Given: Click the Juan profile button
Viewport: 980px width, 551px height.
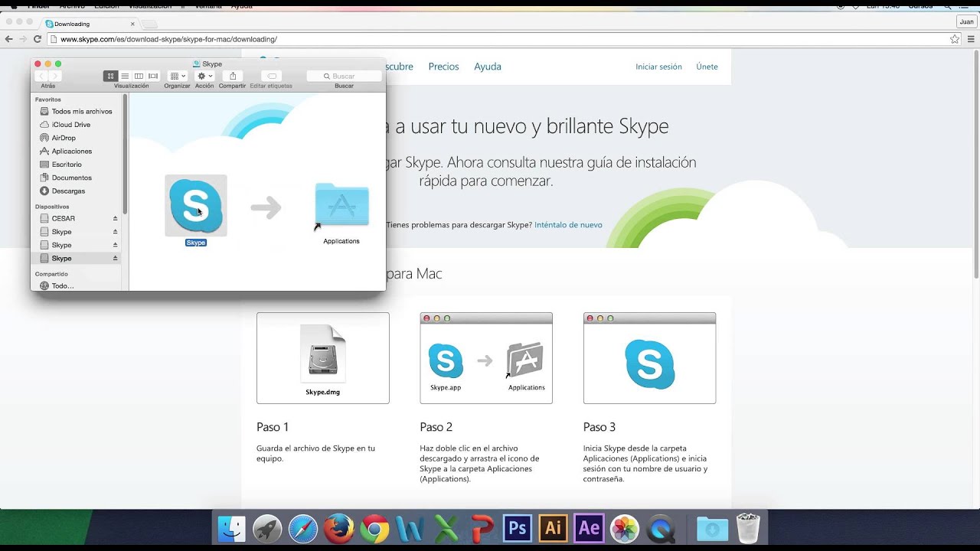Looking at the screenshot, I should tap(966, 21).
